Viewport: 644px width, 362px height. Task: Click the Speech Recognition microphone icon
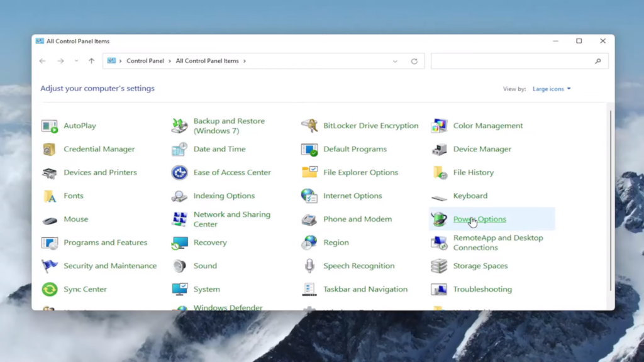tap(309, 266)
